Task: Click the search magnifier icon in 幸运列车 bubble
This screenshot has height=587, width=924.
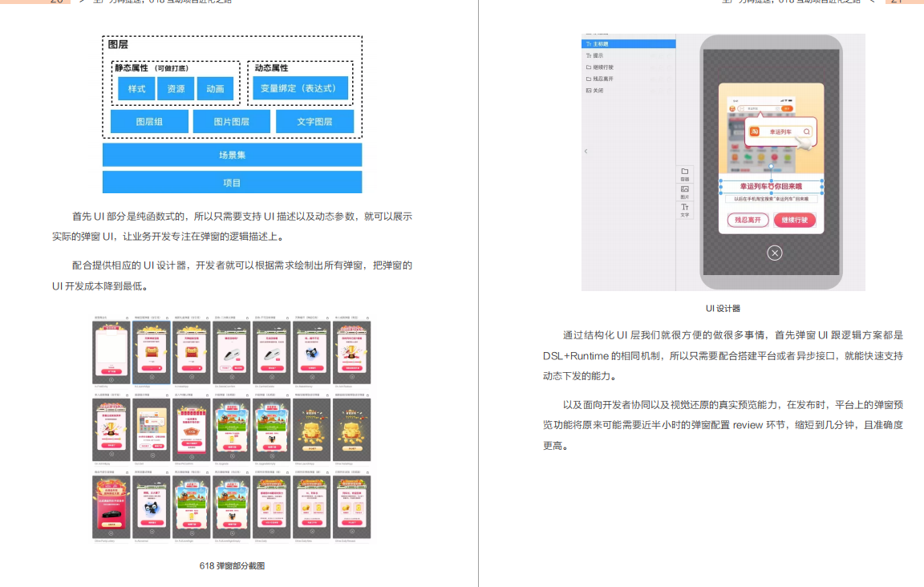Action: (x=807, y=132)
